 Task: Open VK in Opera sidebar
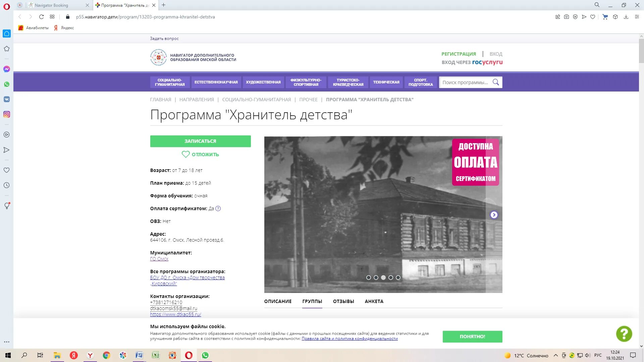point(7,99)
